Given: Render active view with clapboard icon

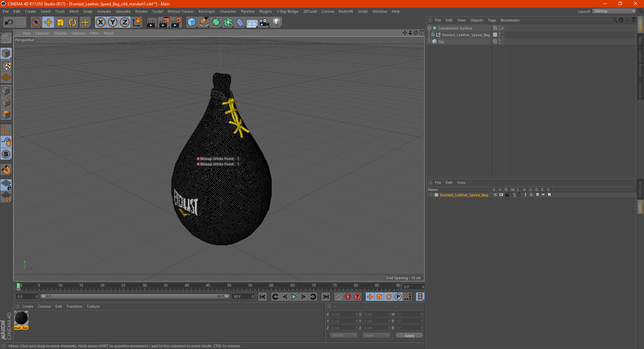Looking at the screenshot, I should click(x=152, y=22).
